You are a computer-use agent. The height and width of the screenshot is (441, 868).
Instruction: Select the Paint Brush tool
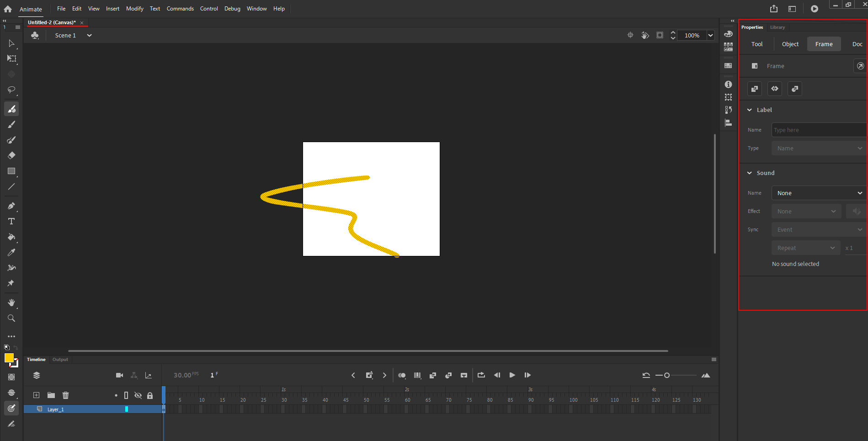coord(11,140)
